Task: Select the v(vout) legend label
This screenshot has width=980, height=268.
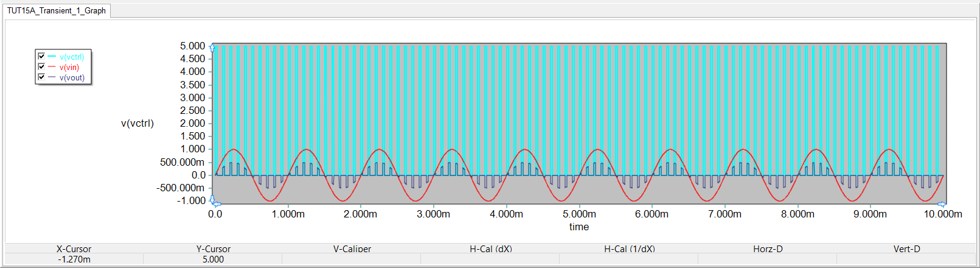Action: [x=72, y=77]
